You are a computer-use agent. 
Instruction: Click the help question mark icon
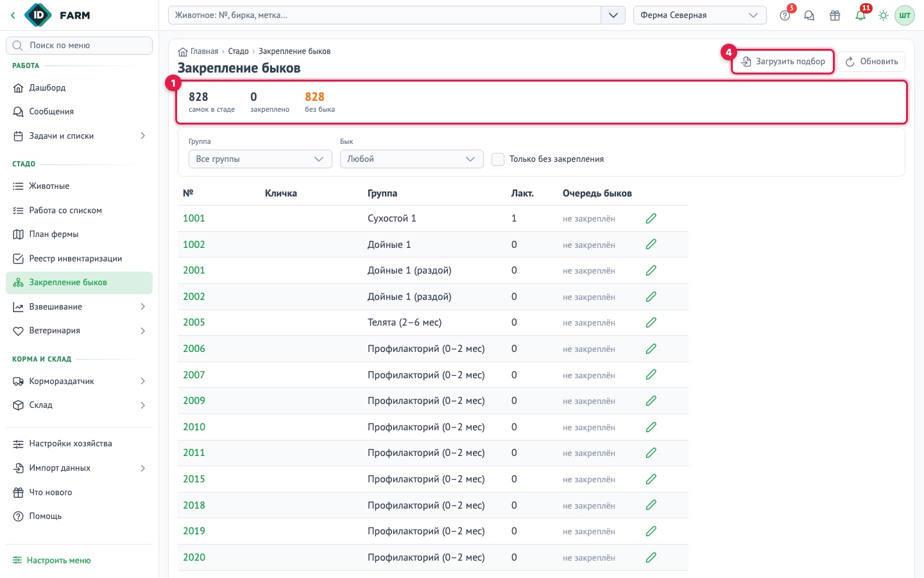[785, 15]
